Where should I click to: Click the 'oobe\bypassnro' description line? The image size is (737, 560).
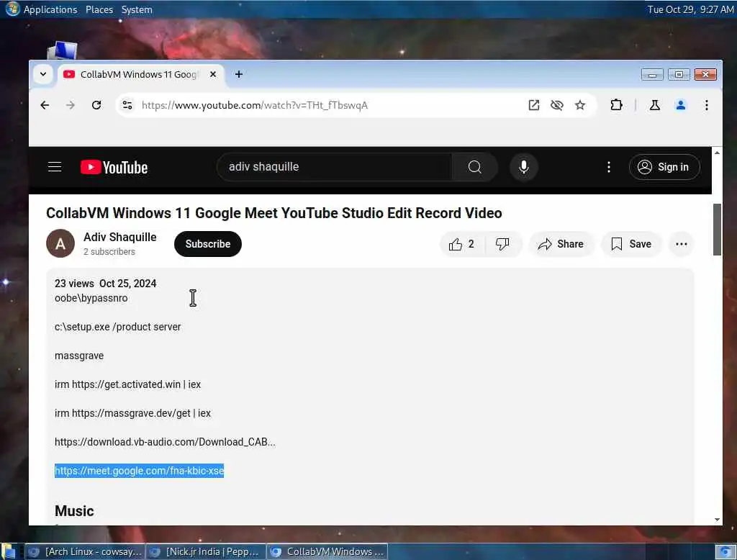pos(91,298)
